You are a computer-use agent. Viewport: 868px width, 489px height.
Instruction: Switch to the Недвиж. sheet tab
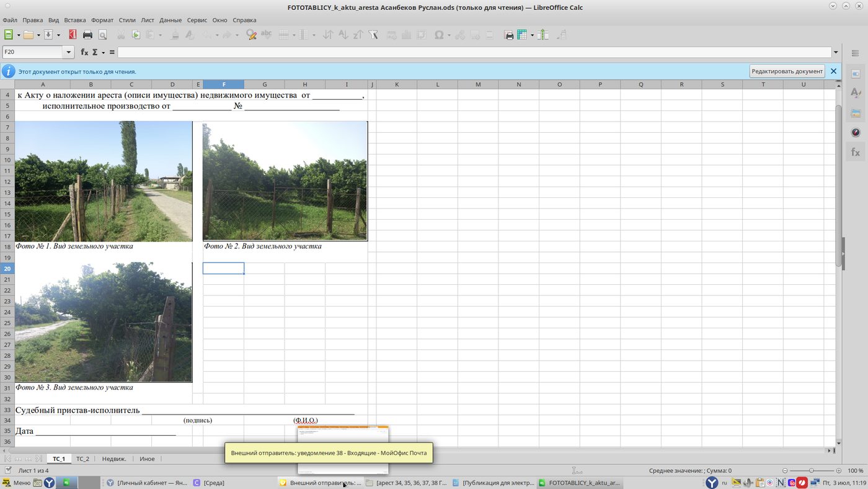pyautogui.click(x=114, y=459)
